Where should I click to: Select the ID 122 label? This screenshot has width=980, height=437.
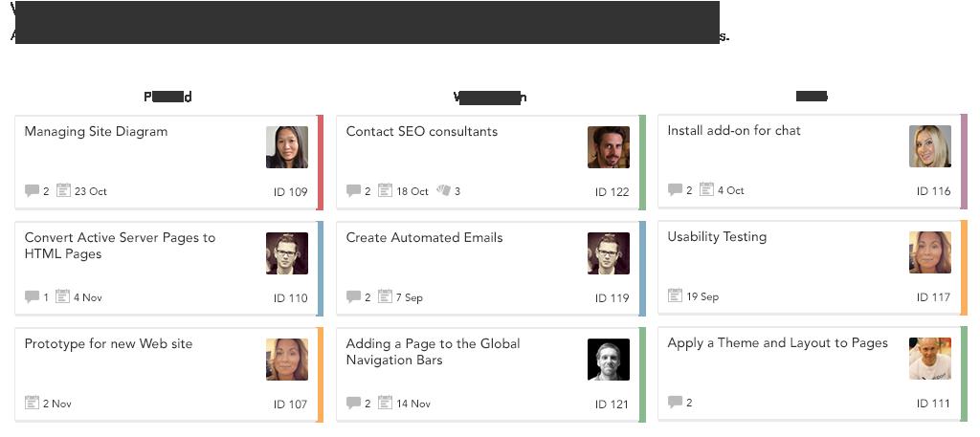pos(612,192)
